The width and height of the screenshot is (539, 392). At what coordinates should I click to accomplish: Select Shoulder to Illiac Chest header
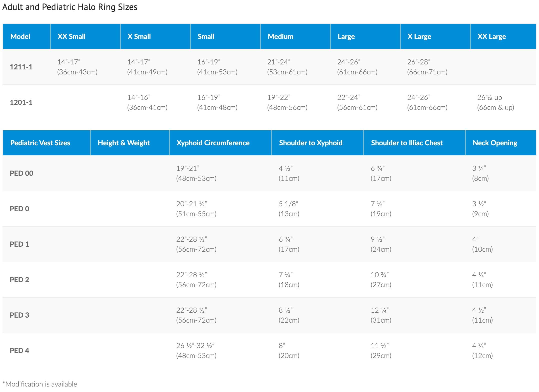407,143
